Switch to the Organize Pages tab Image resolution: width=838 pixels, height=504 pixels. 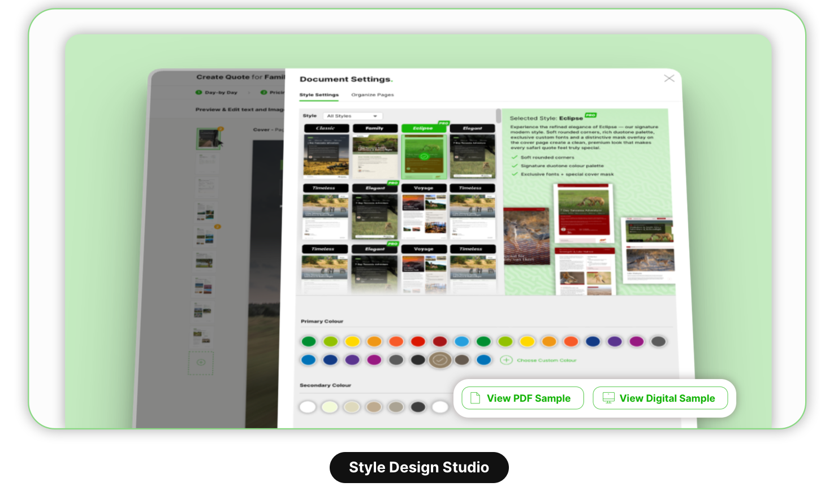coord(373,95)
